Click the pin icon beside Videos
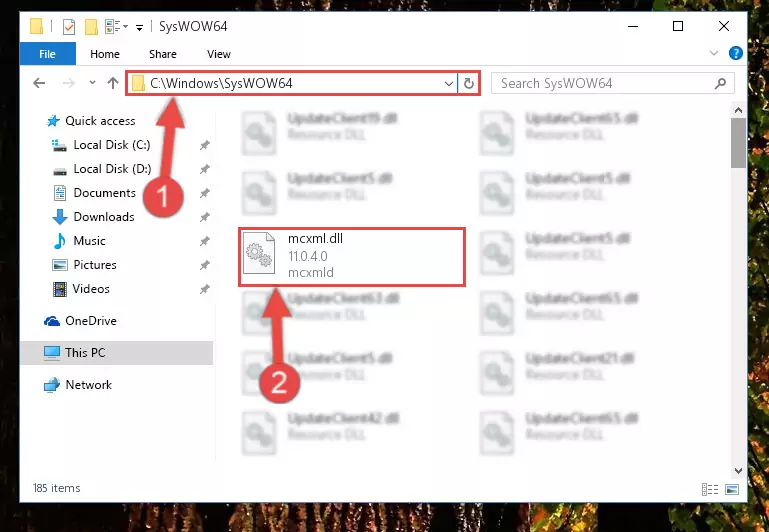The width and height of the screenshot is (769, 532). point(205,289)
